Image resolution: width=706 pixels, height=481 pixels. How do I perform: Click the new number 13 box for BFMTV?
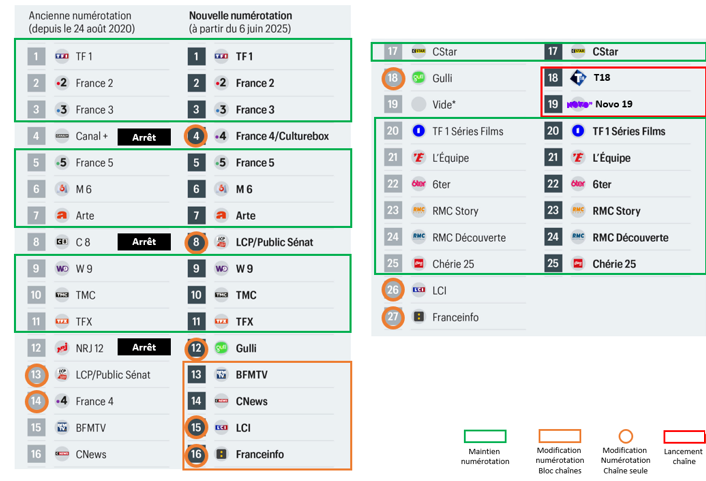(196, 375)
